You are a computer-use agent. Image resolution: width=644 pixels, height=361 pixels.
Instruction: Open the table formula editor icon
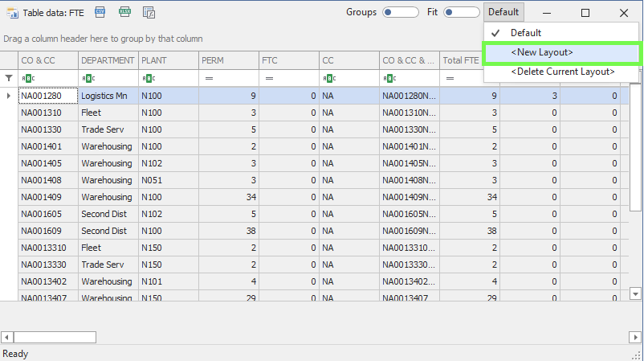coord(149,12)
